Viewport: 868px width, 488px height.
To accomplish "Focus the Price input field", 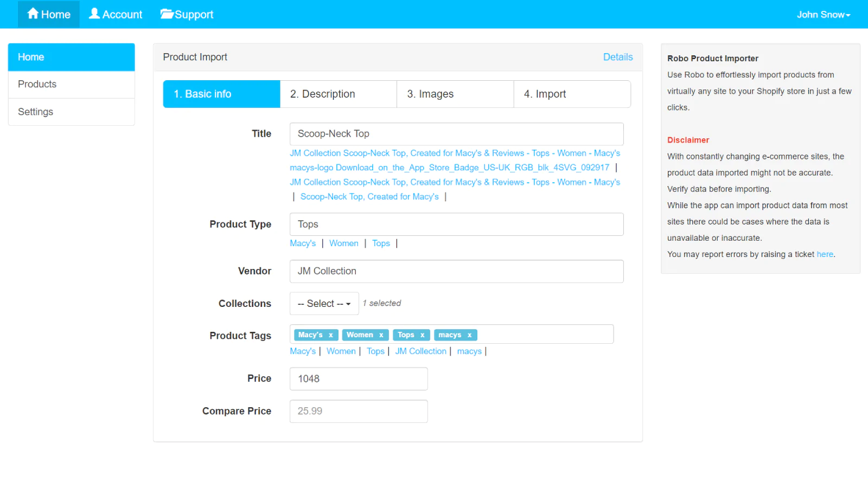I will [x=359, y=379].
